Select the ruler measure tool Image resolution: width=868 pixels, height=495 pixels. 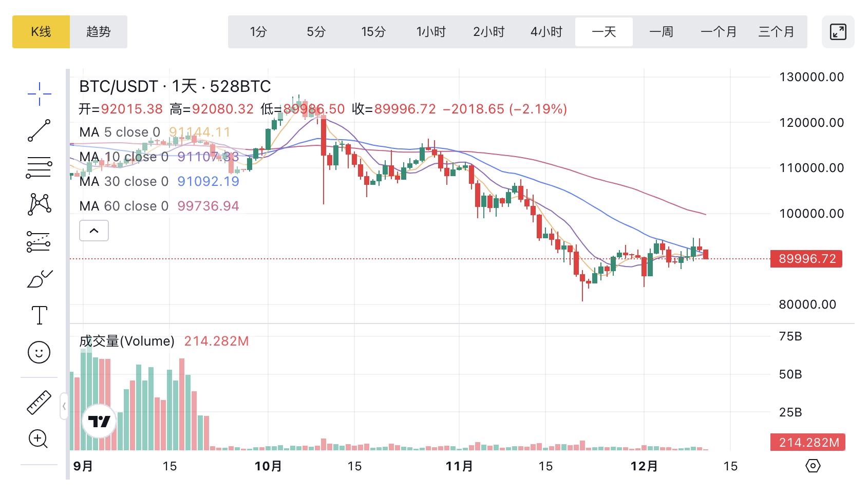pyautogui.click(x=39, y=403)
